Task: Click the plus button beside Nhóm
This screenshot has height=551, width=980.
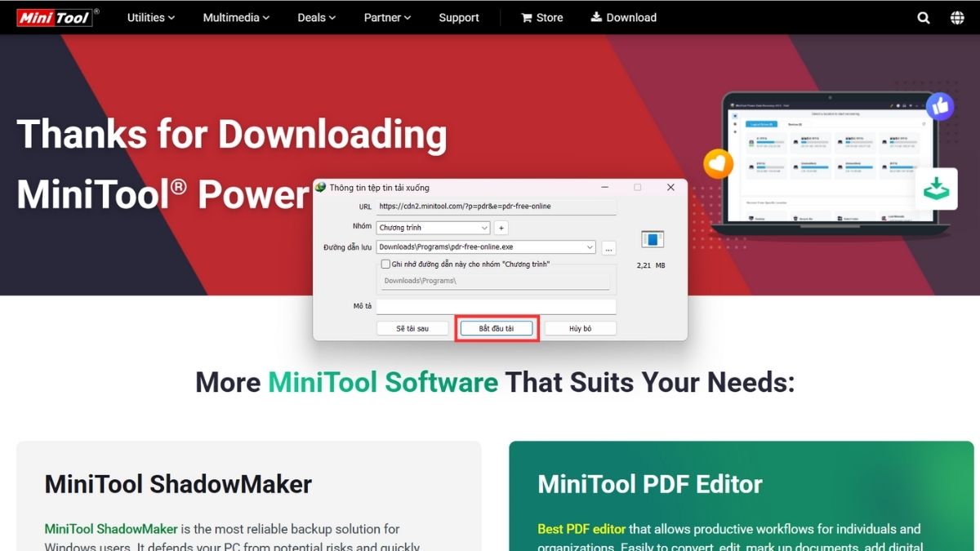Action: pyautogui.click(x=501, y=228)
